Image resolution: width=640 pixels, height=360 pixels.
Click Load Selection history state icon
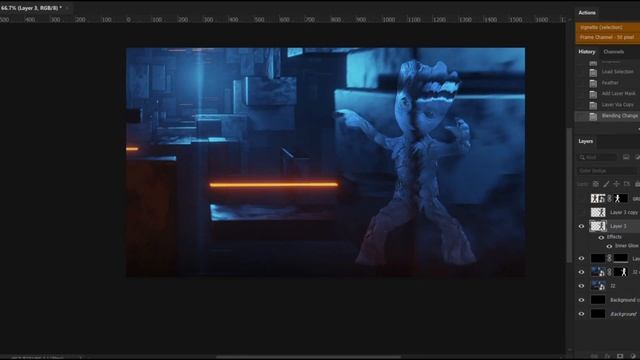click(x=593, y=72)
